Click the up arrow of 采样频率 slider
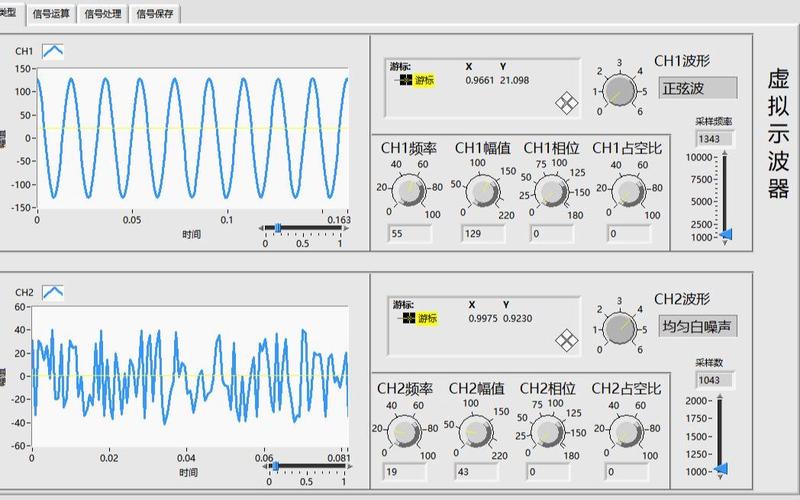 725,153
